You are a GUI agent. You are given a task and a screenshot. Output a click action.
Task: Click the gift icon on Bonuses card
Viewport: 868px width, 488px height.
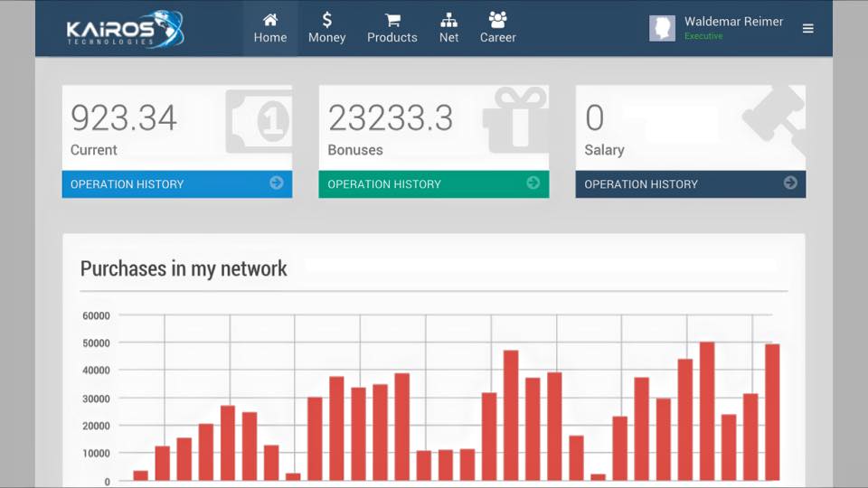point(515,117)
